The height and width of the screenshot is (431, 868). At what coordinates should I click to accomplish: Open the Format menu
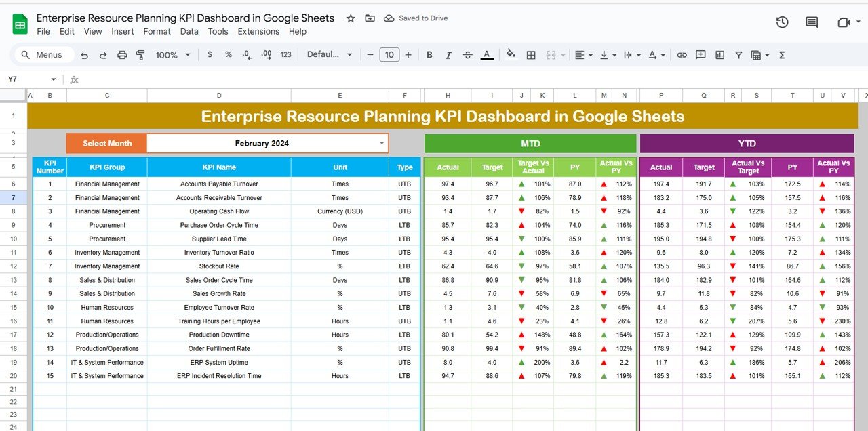(157, 32)
